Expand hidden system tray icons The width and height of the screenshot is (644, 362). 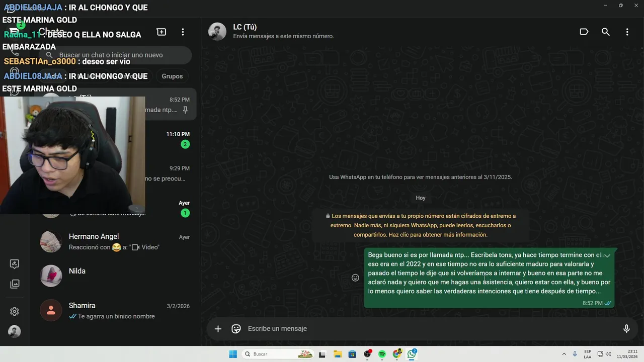(563, 354)
